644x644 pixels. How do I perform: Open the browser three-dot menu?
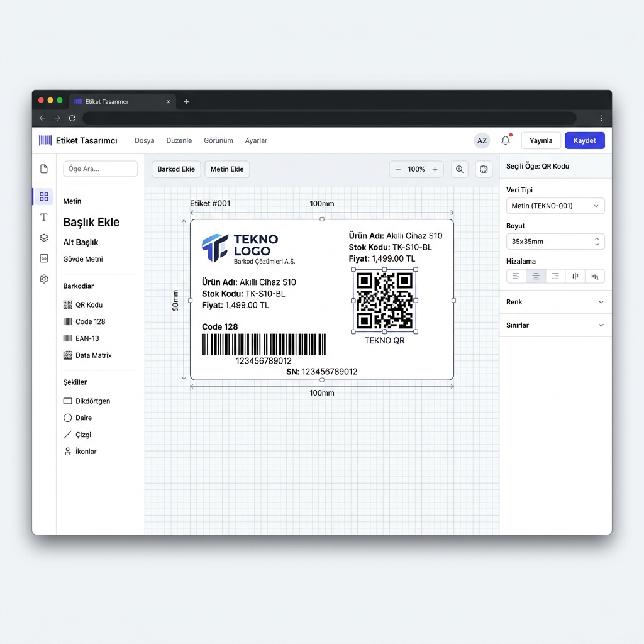click(602, 118)
